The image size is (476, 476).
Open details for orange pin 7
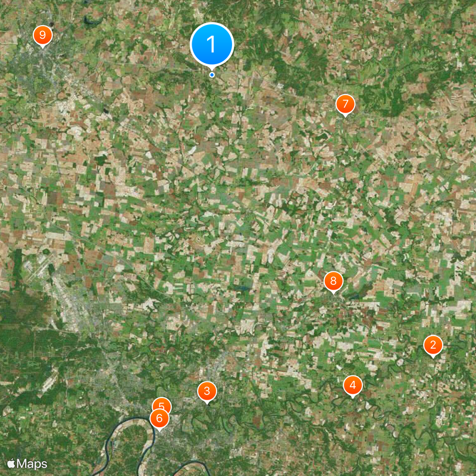tap(345, 105)
